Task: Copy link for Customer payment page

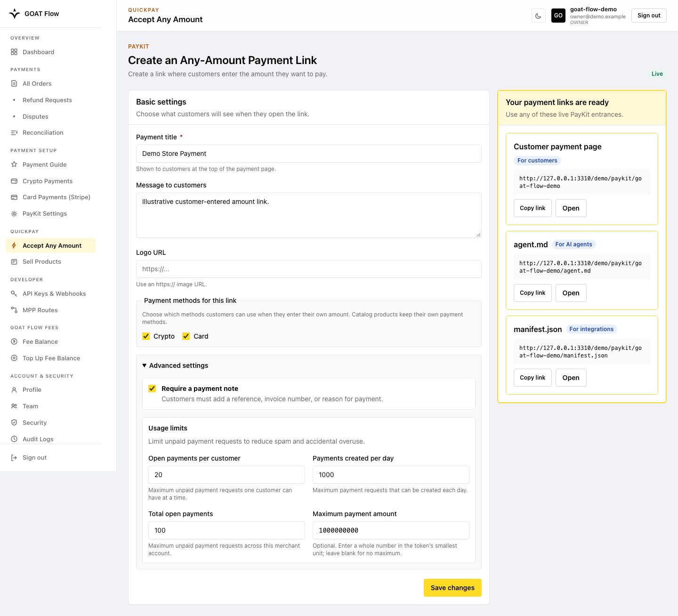Action: (x=533, y=208)
